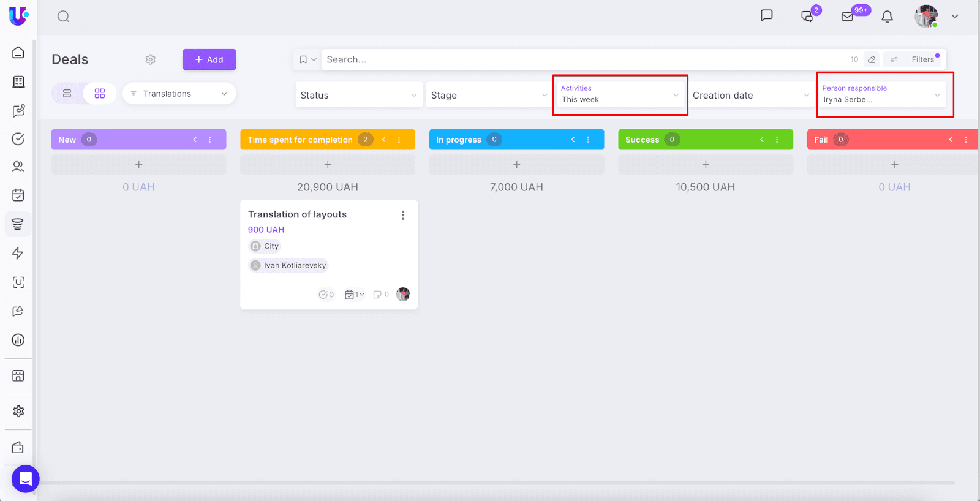Open the home icon in sidebar
This screenshot has width=980, height=501.
point(18,53)
